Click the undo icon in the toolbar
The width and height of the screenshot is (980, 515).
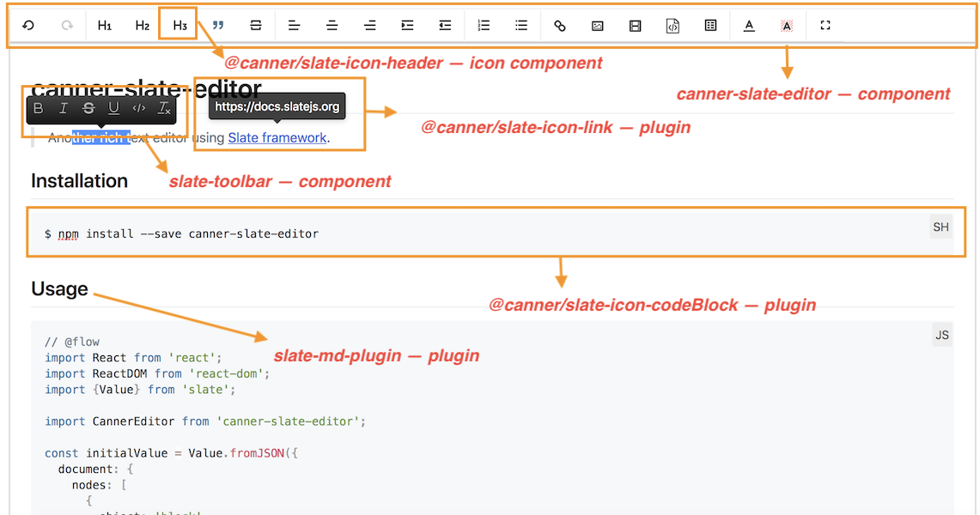[x=28, y=26]
